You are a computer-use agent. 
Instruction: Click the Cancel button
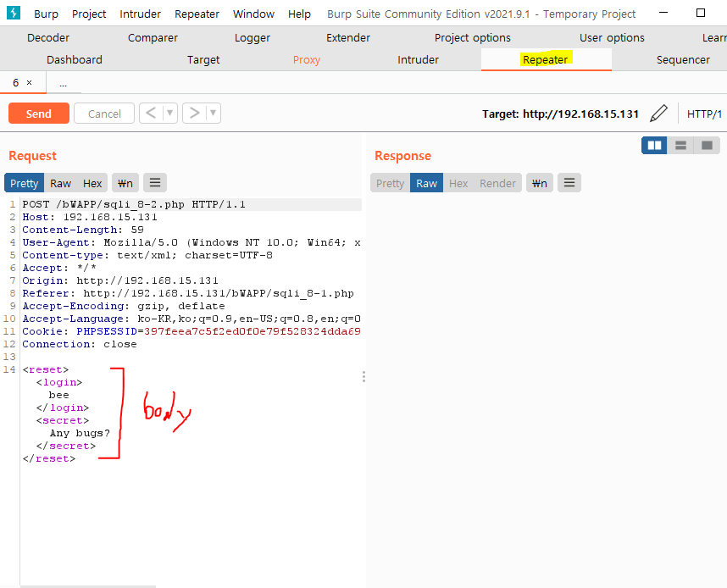click(104, 114)
